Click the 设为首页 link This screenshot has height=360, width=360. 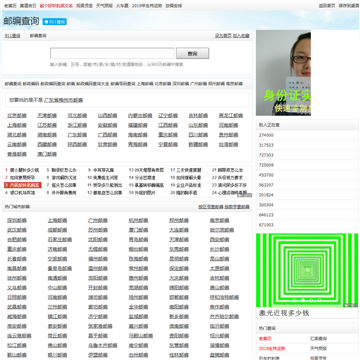(223, 36)
